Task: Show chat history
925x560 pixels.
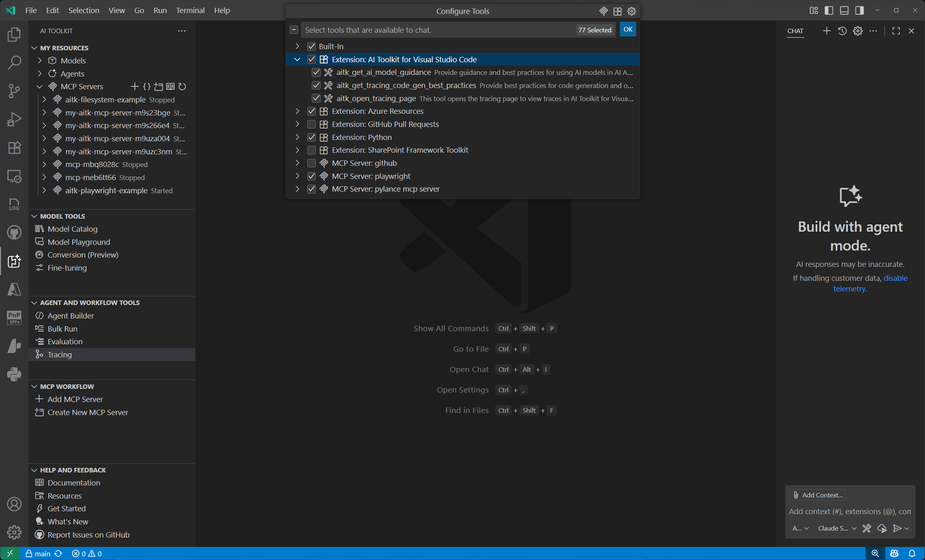Action: point(842,31)
